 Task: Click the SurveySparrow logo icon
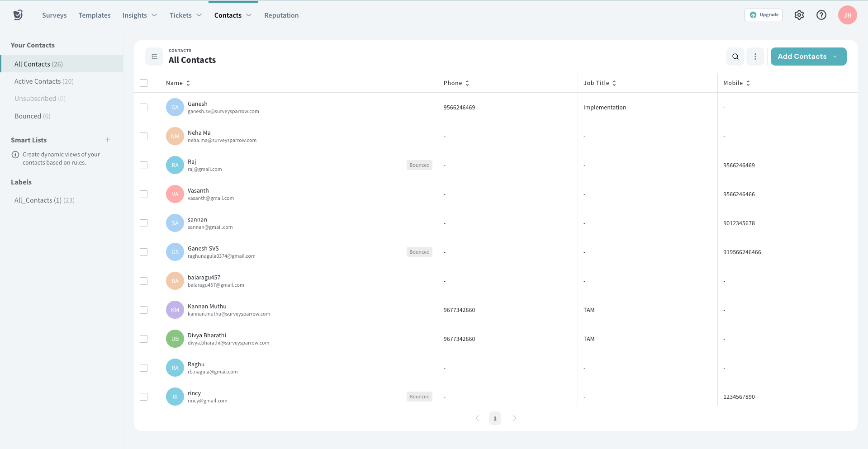coord(18,15)
